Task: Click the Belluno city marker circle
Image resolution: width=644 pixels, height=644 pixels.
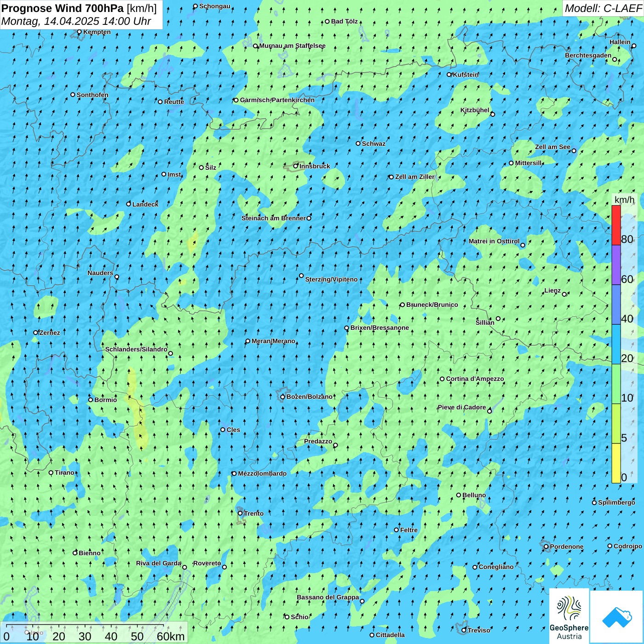Action: 459,495
